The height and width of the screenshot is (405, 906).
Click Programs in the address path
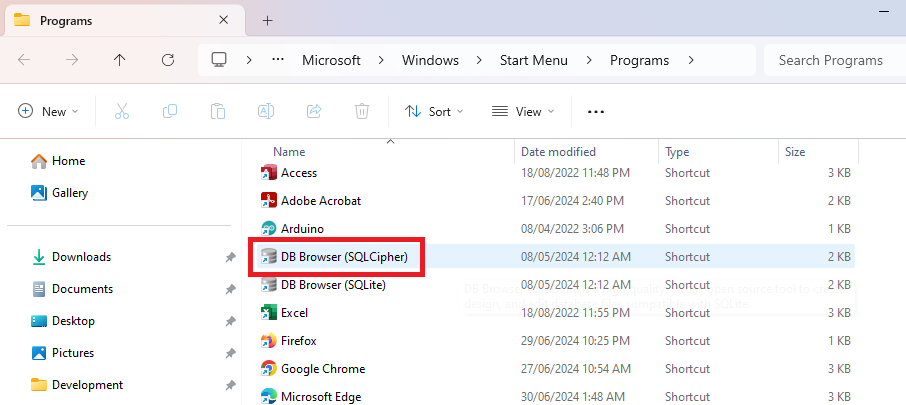640,60
